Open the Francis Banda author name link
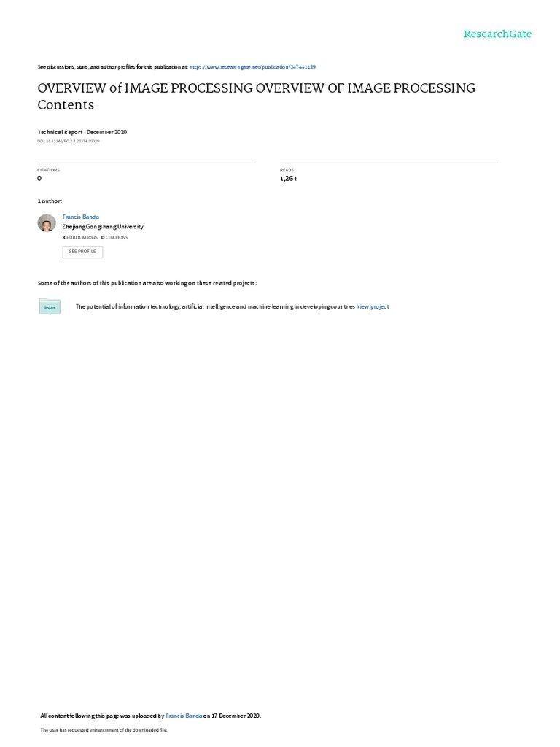The image size is (560, 747). coord(80,217)
